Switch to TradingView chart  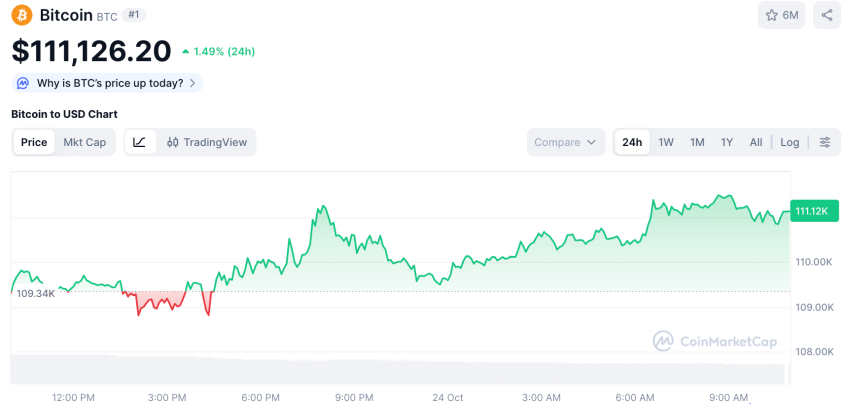tap(207, 142)
